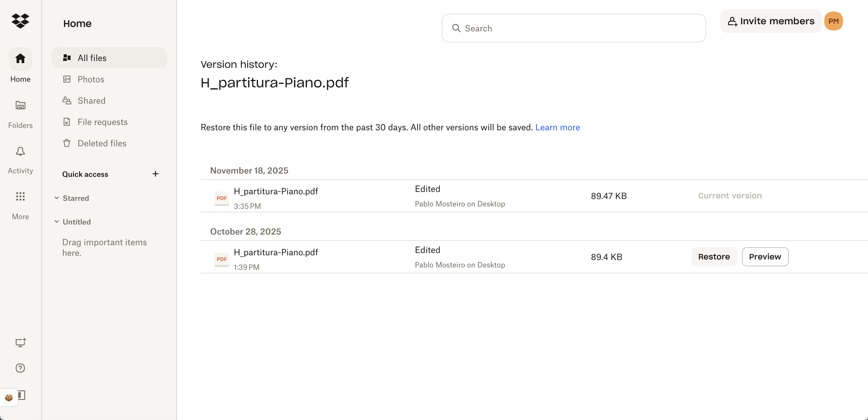This screenshot has width=868, height=420.
Task: Click the Invite members button
Action: tap(771, 21)
